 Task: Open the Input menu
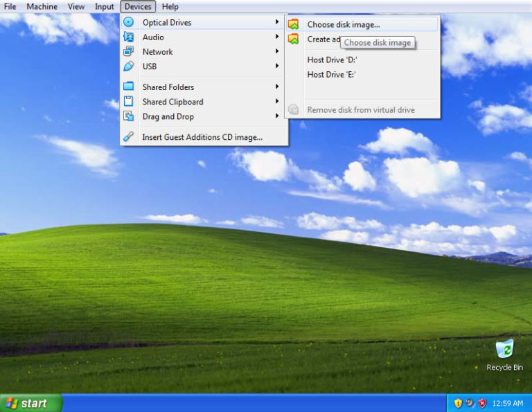click(x=104, y=6)
